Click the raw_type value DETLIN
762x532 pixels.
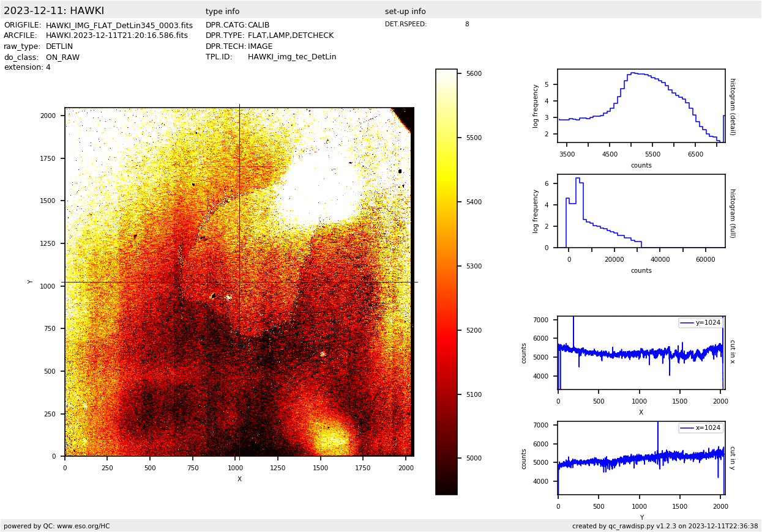pos(59,46)
